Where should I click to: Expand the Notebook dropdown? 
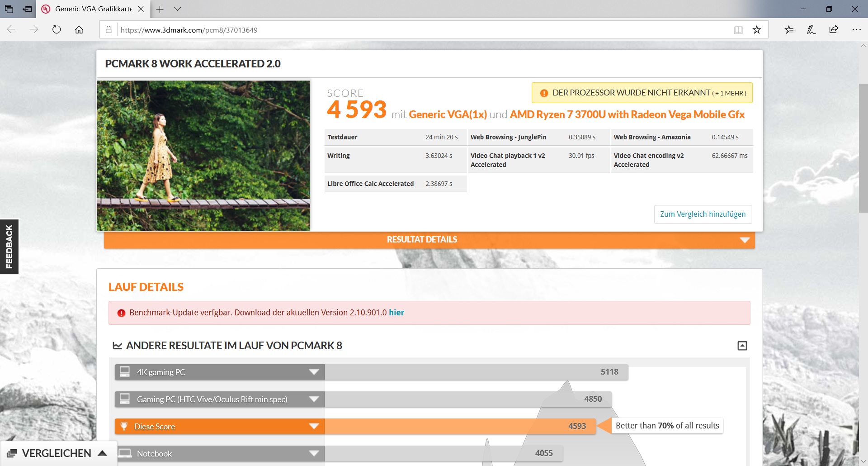click(314, 453)
